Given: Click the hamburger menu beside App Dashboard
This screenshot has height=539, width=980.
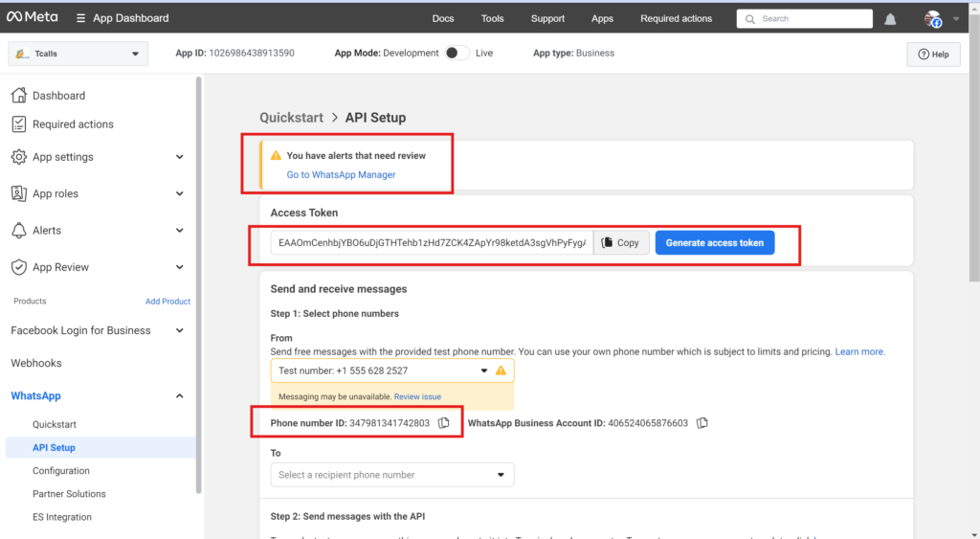Looking at the screenshot, I should [x=80, y=18].
